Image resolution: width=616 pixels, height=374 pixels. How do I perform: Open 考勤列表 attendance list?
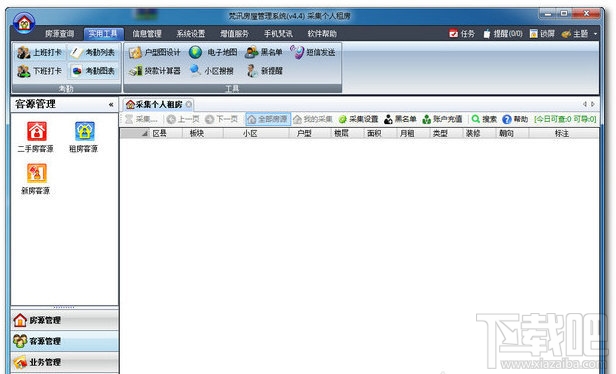click(x=94, y=52)
